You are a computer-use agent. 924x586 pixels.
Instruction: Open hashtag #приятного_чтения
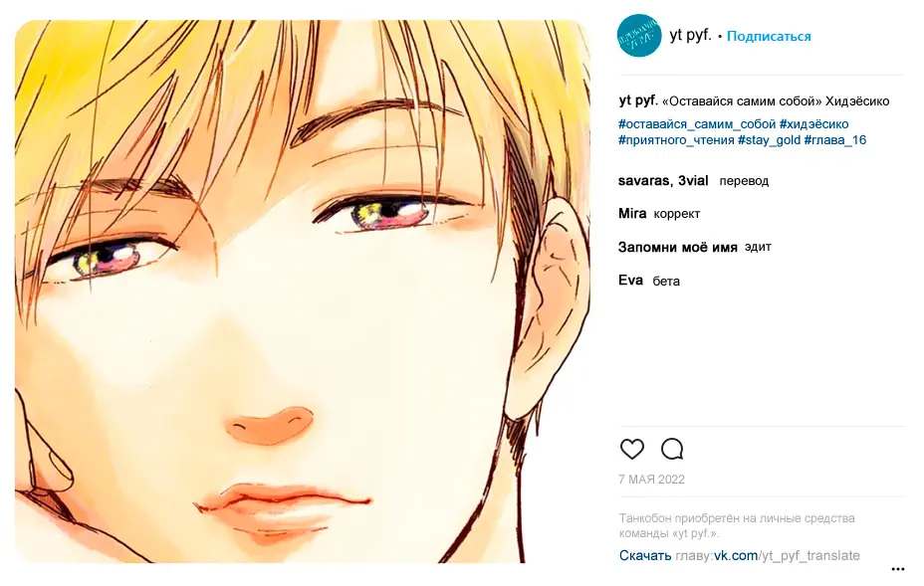tap(676, 140)
